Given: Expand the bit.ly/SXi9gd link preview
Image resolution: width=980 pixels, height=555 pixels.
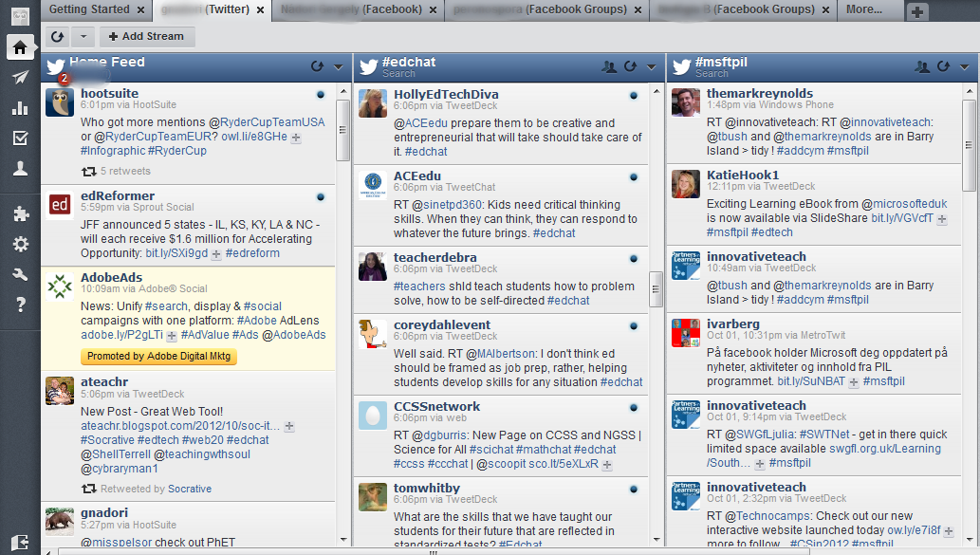Looking at the screenshot, I should (x=216, y=254).
